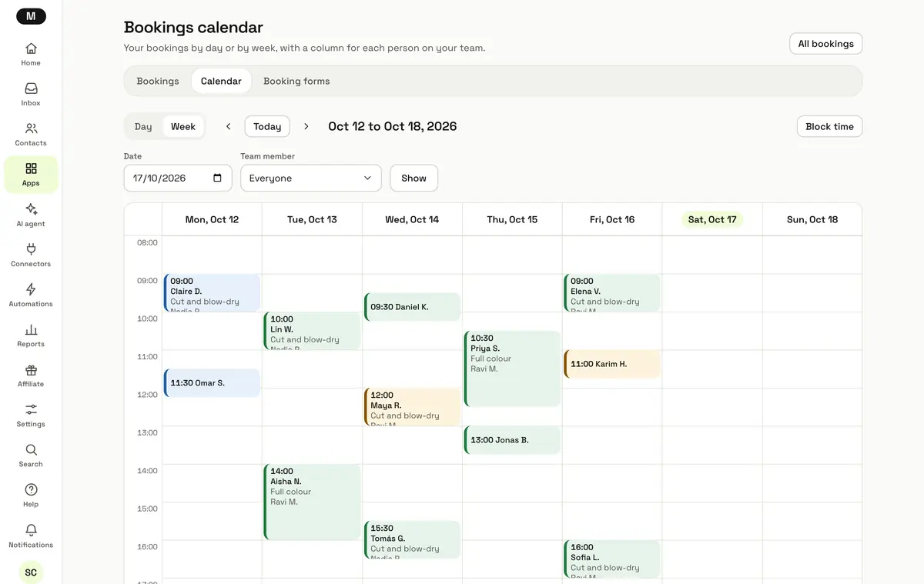Open the AI agent sparkle icon

[x=31, y=209]
